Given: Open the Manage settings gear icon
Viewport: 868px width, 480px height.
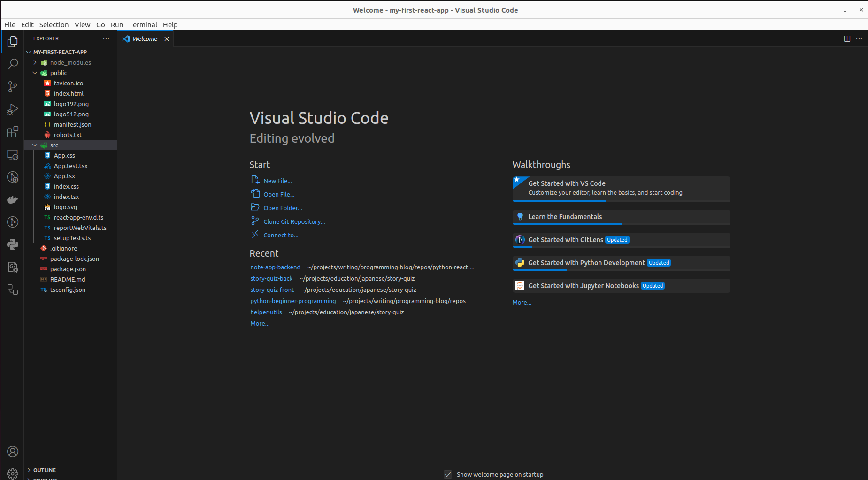Looking at the screenshot, I should pos(13,473).
